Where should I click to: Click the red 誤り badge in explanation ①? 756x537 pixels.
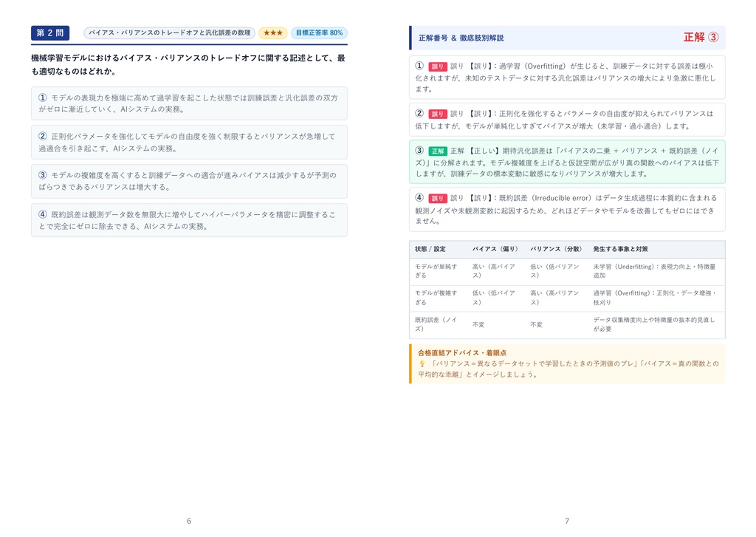pyautogui.click(x=437, y=66)
